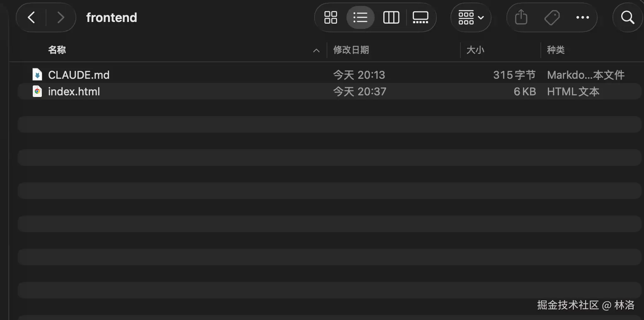Sort files by the 名称 column
Image resolution: width=644 pixels, height=320 pixels.
pos(57,50)
